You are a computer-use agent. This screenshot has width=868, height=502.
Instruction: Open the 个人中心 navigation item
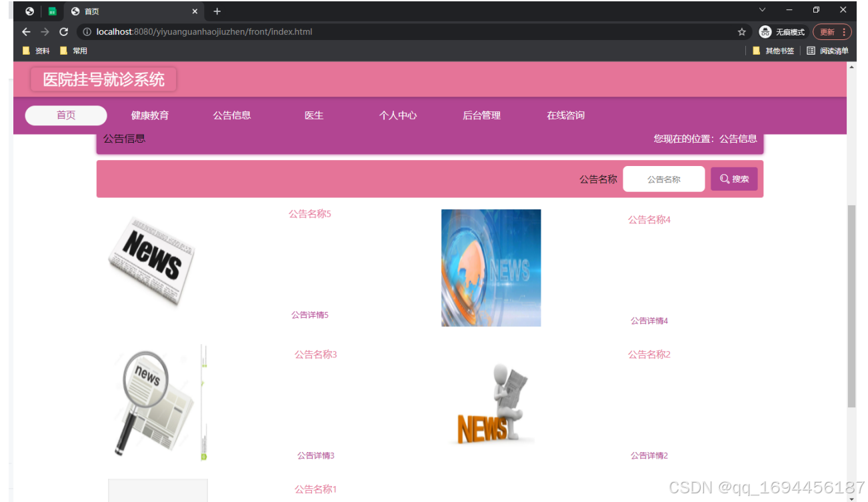point(398,115)
